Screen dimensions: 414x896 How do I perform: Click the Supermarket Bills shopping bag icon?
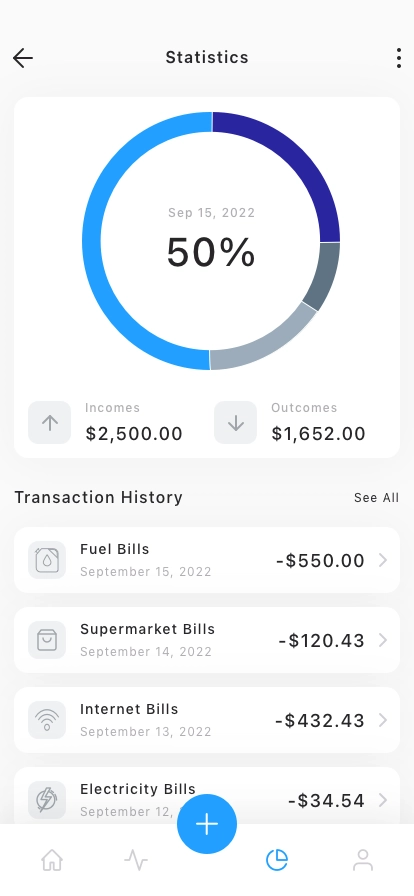47,640
